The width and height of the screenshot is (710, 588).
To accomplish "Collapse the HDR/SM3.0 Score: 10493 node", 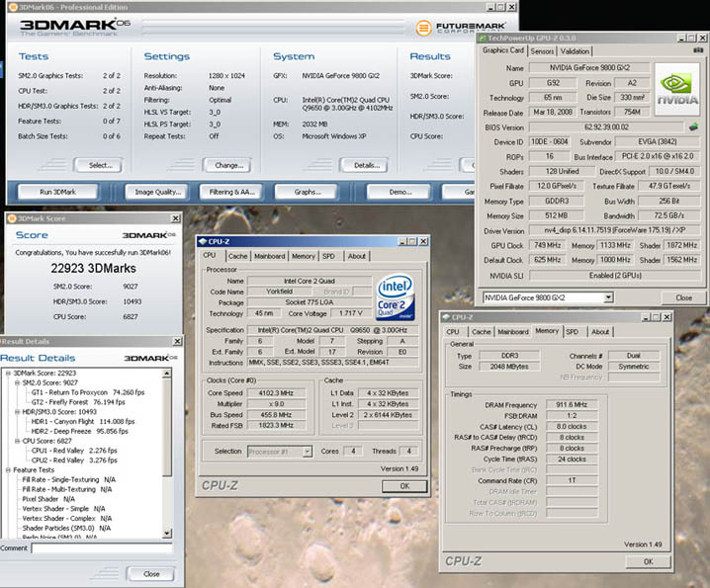I will [x=17, y=411].
